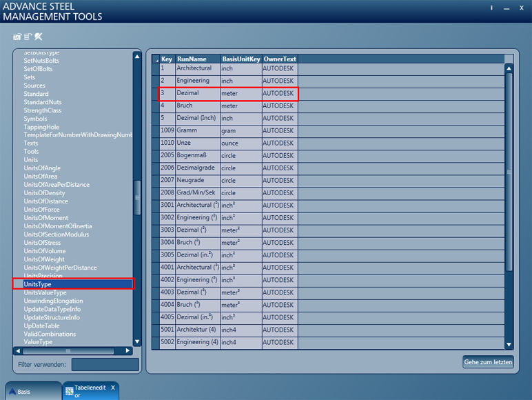
Task: Click the 'gram' BasisUnitKey cell
Action: click(241, 131)
